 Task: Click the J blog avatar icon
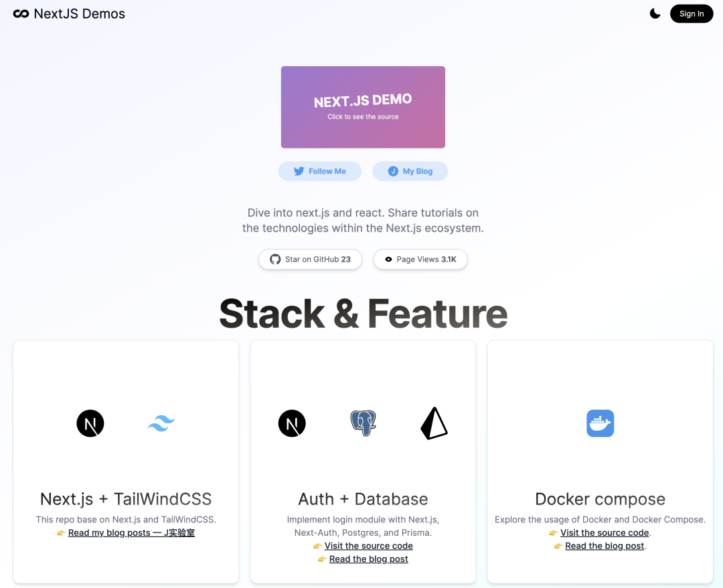[x=393, y=171]
